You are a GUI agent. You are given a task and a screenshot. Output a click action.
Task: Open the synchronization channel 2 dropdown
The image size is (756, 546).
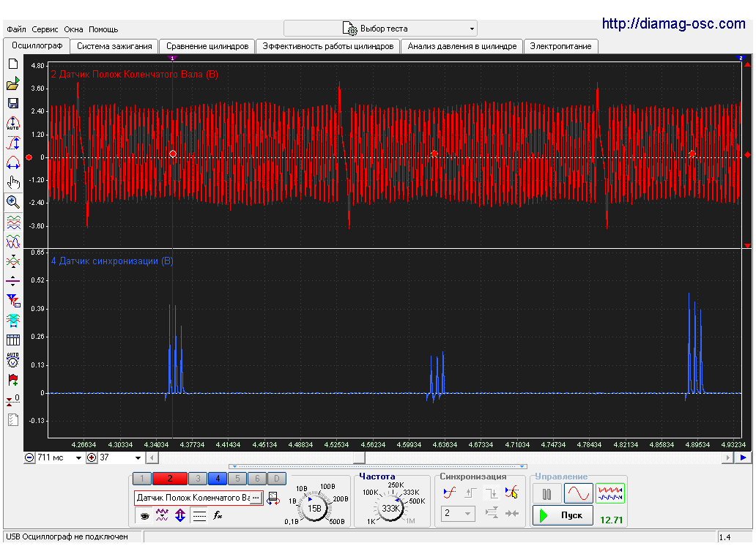pos(458,513)
